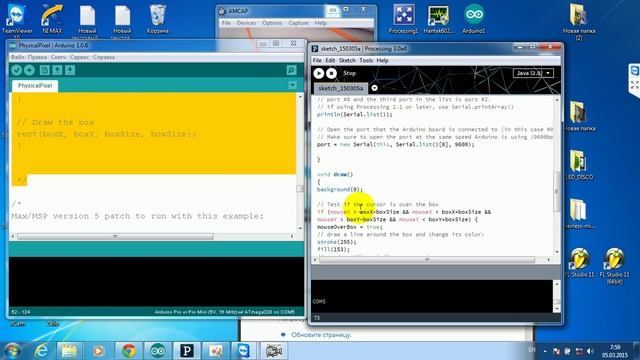Switch to Arduino via taskbar icon
Screen dimensions: 640x360
[158, 351]
